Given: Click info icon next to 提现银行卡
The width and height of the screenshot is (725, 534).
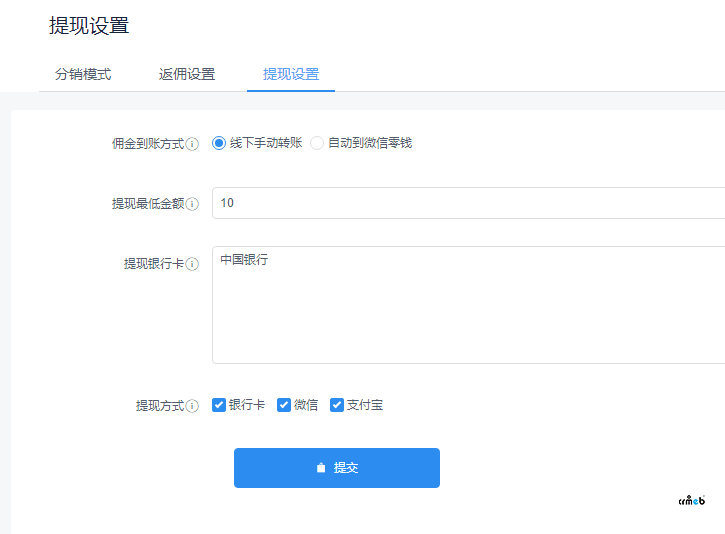Looking at the screenshot, I should coord(192,264).
